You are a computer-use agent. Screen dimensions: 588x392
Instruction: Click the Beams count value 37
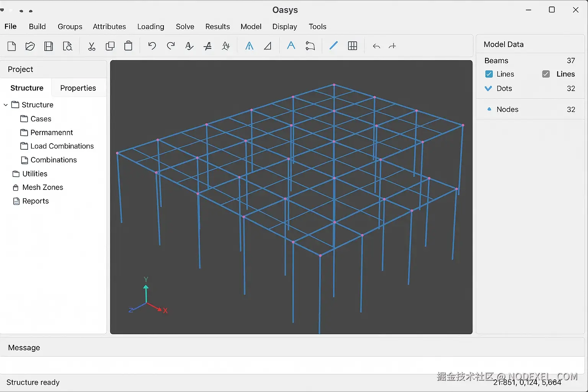[571, 60]
